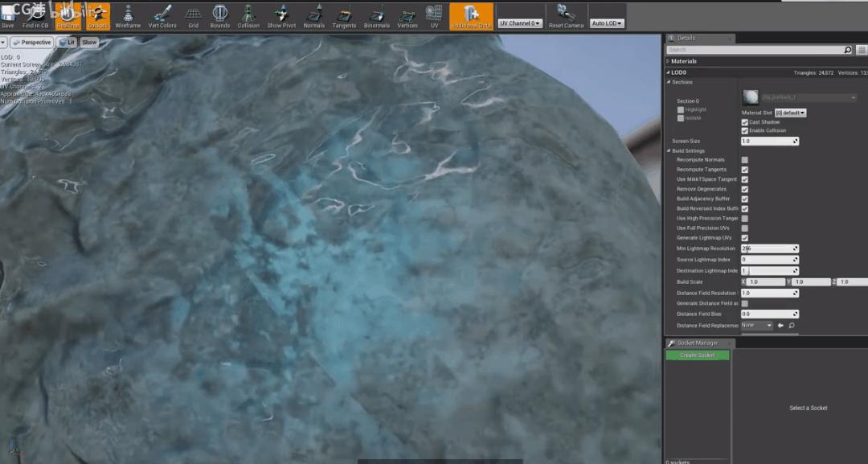Click the Reset Camera icon
The image size is (868, 464).
click(x=566, y=16)
